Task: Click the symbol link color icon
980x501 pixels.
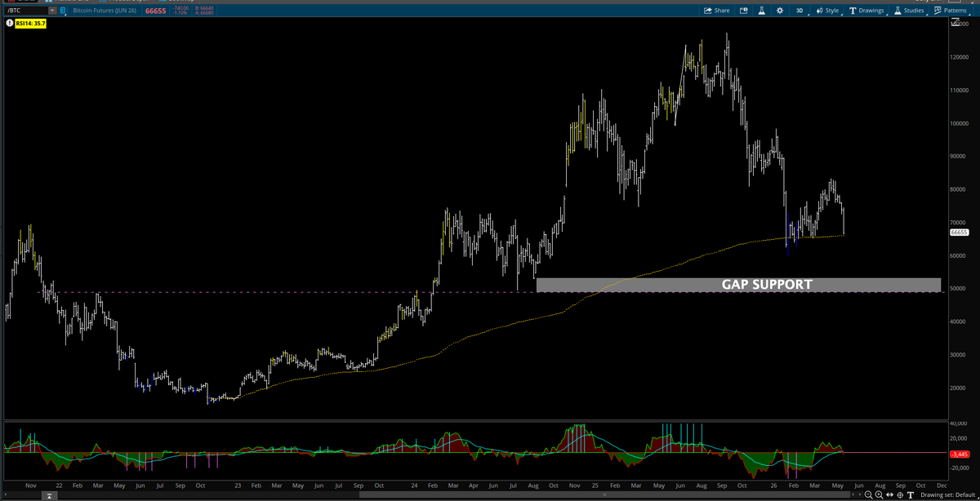Action: (63, 11)
